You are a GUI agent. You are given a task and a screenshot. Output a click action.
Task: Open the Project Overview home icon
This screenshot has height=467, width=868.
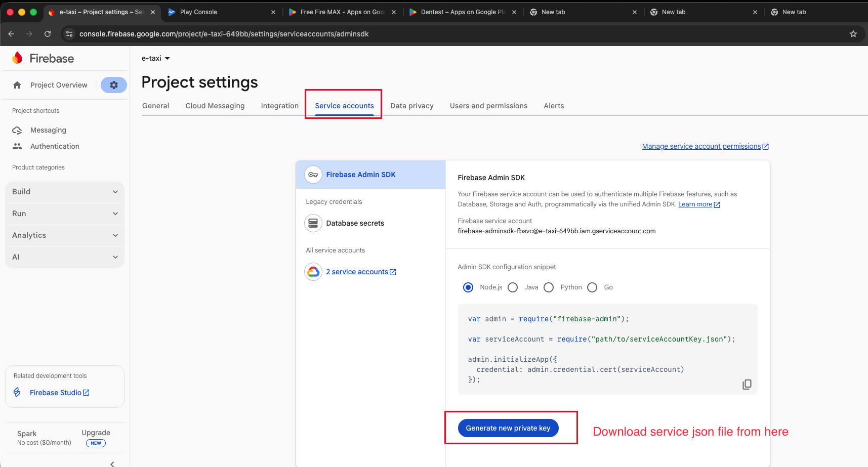17,85
